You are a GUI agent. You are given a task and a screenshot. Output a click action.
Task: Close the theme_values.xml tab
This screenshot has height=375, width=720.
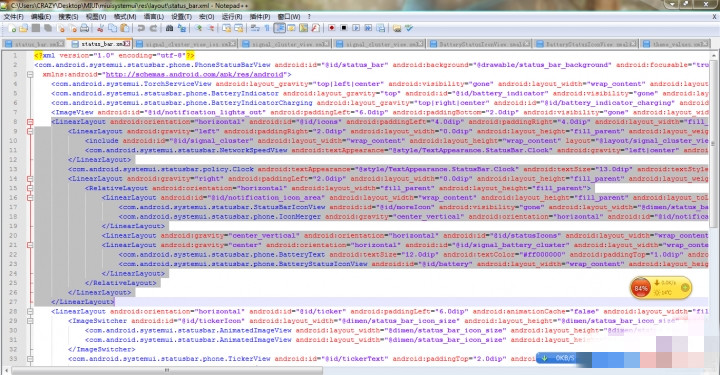(x=705, y=44)
